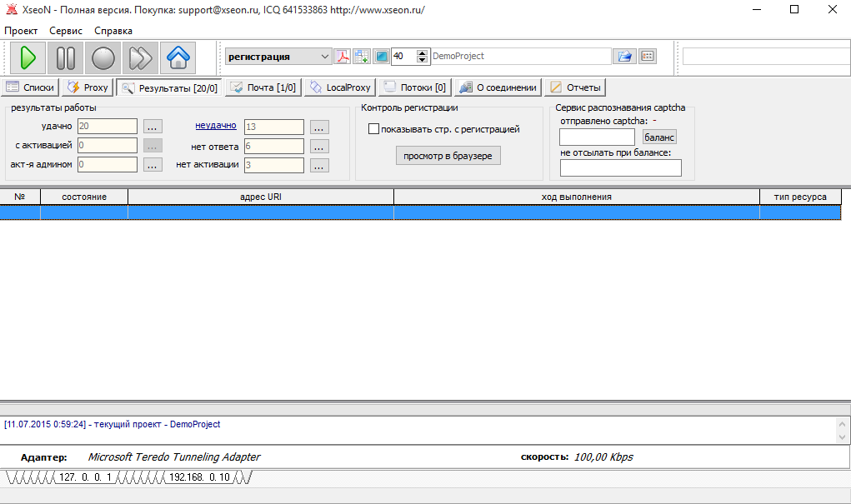This screenshot has width=851, height=504.
Task: Click the 'неудачно' link
Action: coord(216,126)
